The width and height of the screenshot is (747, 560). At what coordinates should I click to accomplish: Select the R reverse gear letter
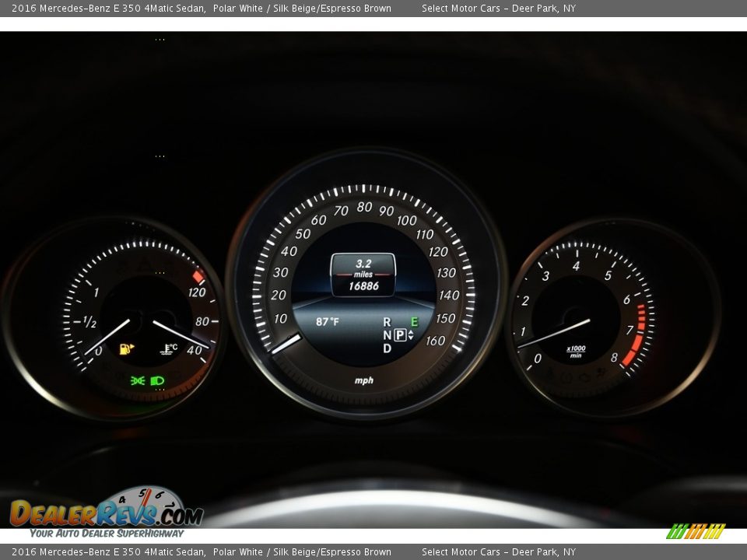(x=387, y=322)
